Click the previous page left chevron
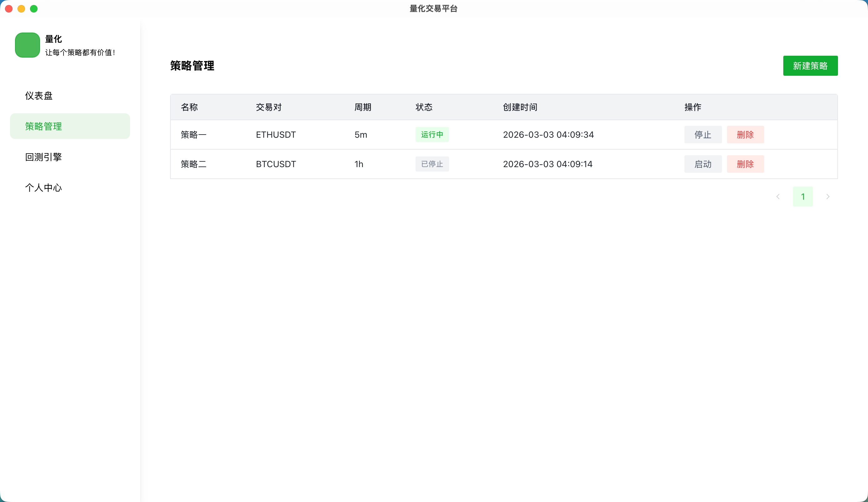 [778, 196]
